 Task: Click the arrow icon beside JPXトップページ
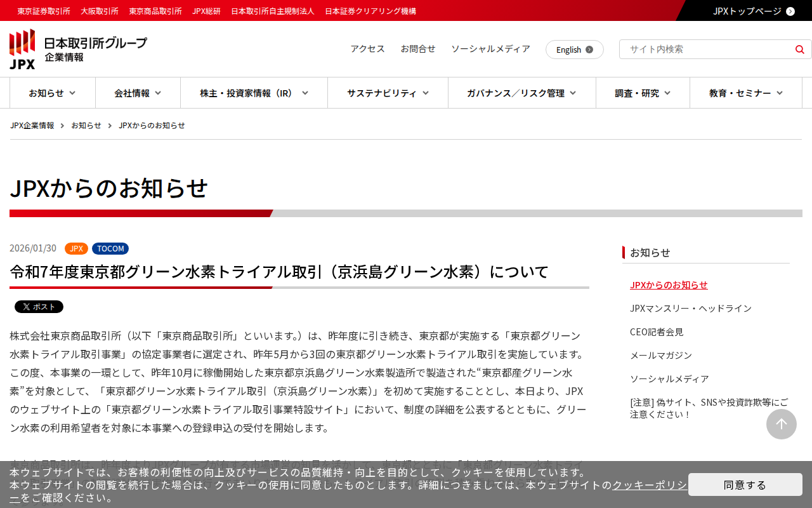pyautogui.click(x=790, y=11)
